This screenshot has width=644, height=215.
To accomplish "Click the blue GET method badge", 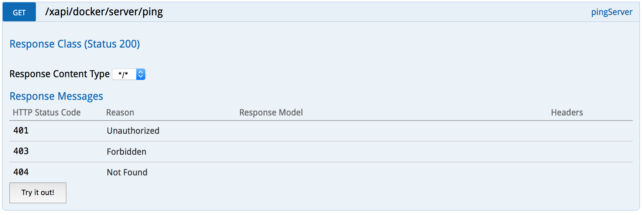I will (x=19, y=12).
